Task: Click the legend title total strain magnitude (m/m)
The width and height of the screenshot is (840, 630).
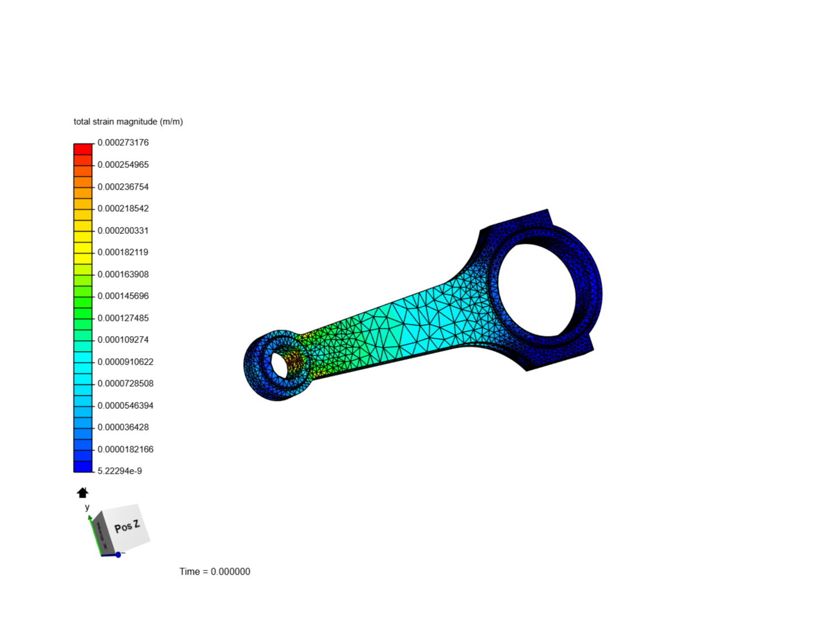Action: 128,121
